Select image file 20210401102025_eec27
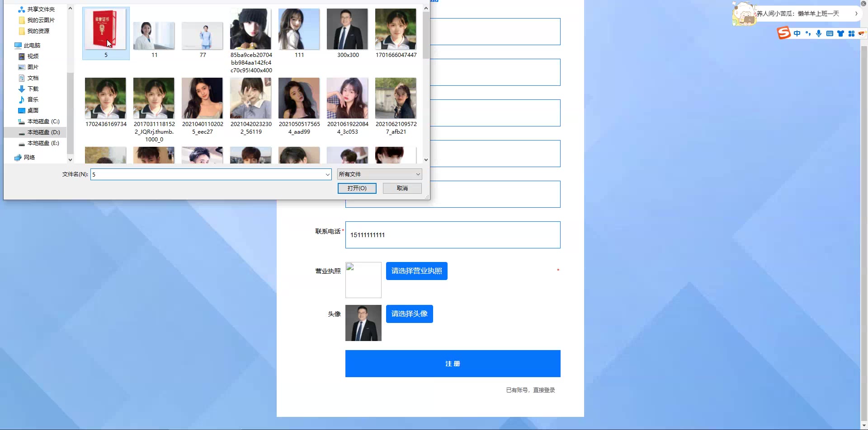Screen dimensions: 868x430 (x=203, y=106)
